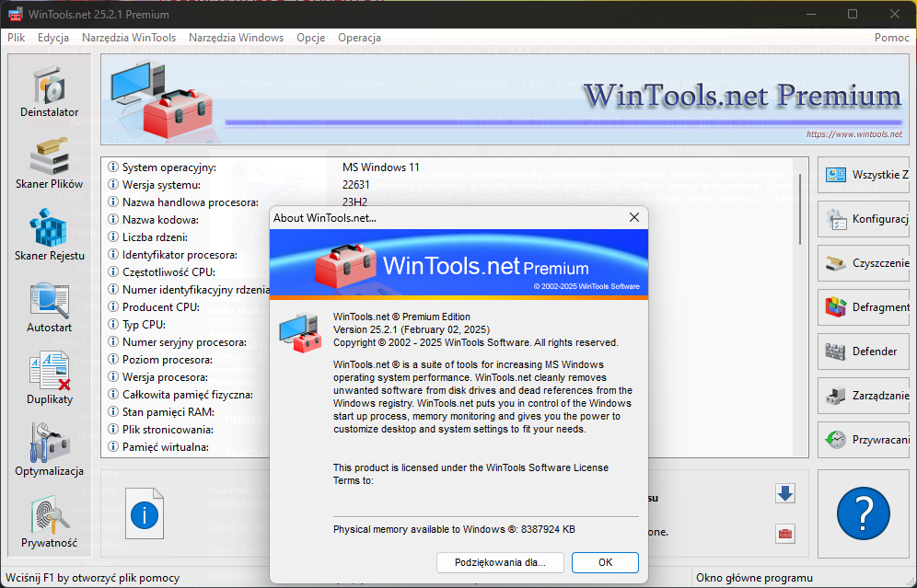The image size is (917, 588).
Task: Click the blue info document icon
Action: point(145,513)
